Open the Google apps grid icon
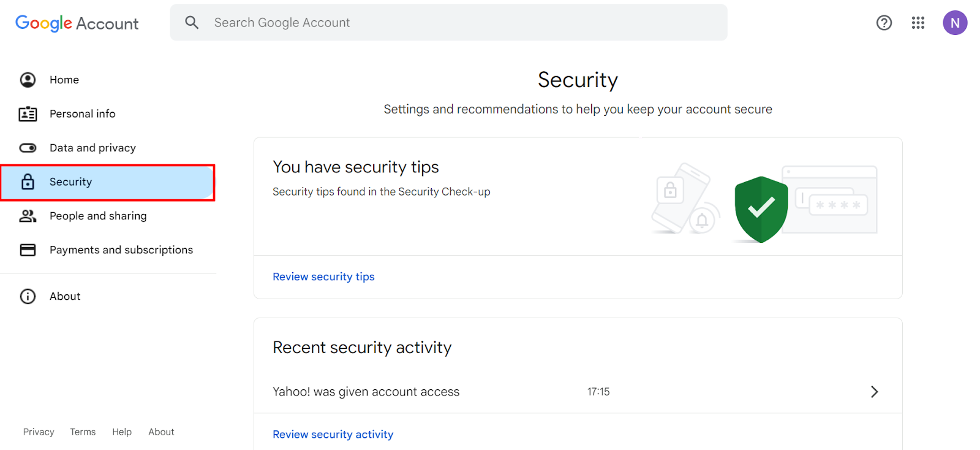Screen dimensions: 980x450 [x=918, y=23]
